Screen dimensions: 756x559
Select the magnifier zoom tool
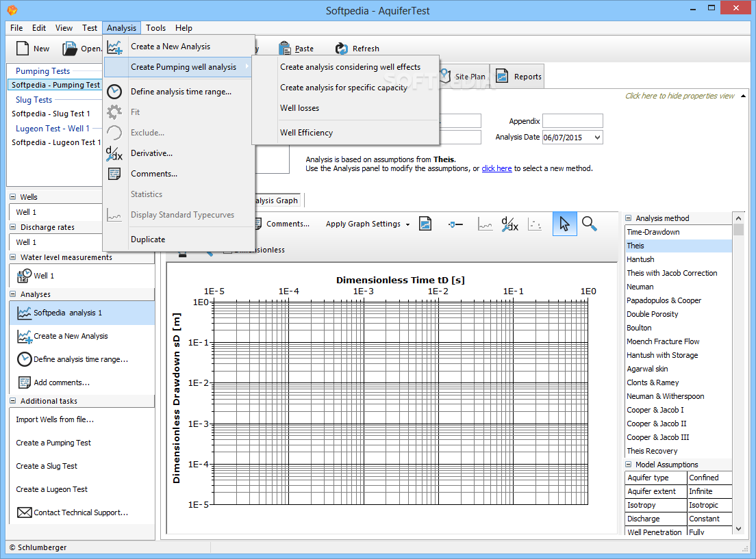pos(589,224)
